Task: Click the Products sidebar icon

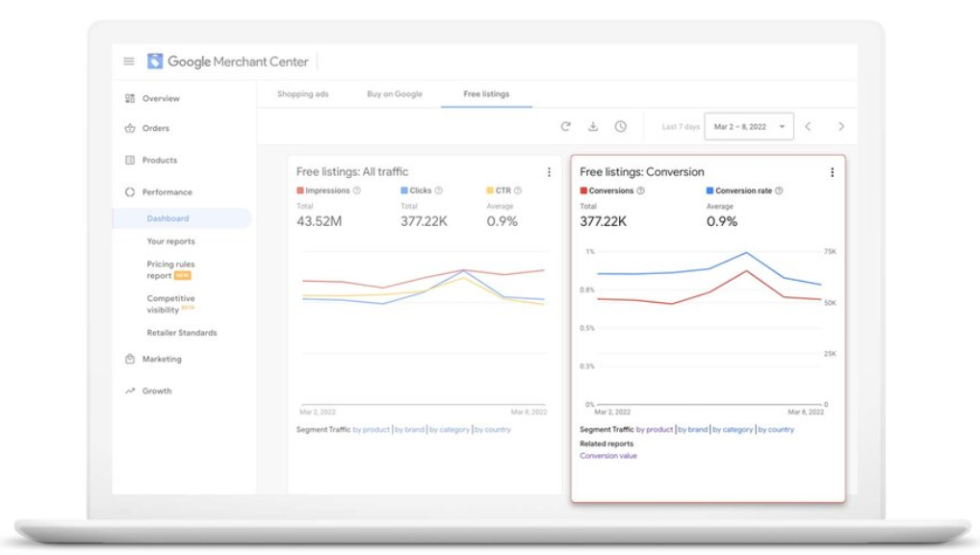Action: click(x=131, y=160)
